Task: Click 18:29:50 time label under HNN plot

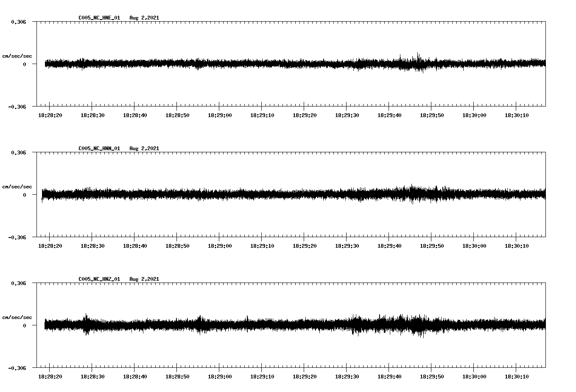Action: click(x=432, y=246)
